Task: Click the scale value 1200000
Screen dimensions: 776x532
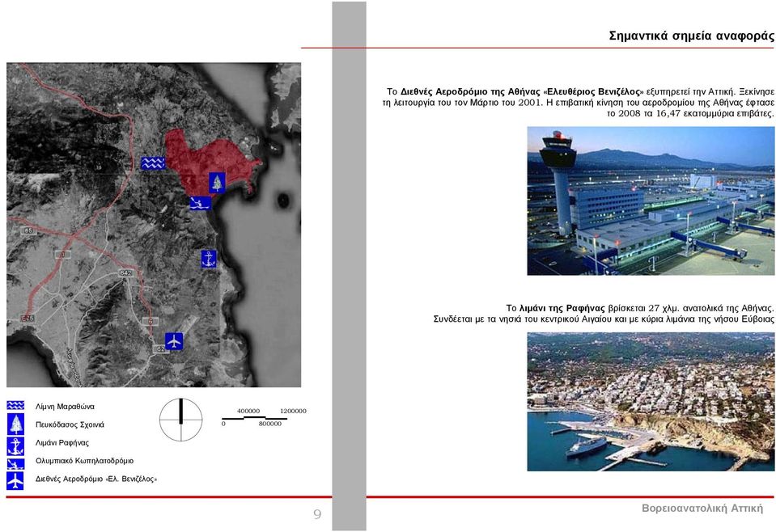Action: click(293, 411)
